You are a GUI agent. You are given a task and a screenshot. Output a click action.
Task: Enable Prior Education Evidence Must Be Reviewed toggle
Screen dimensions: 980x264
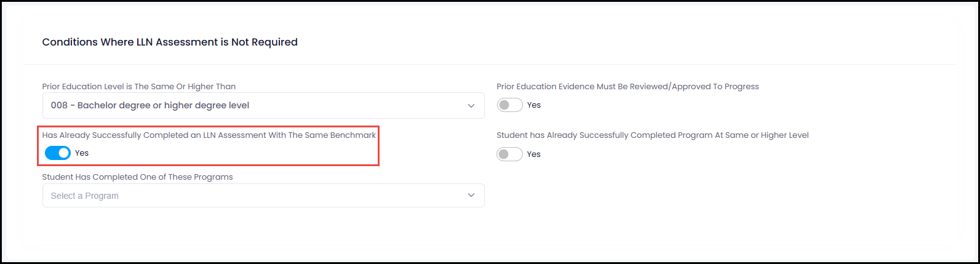(509, 105)
